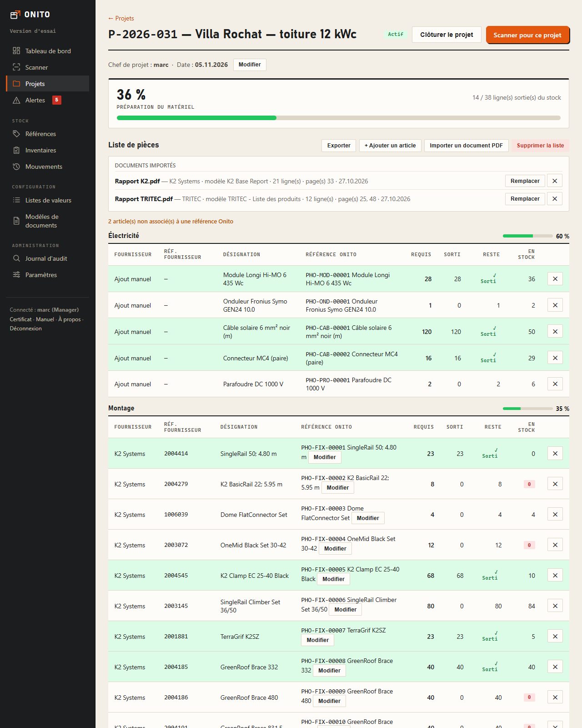This screenshot has height=728, width=582.
Task: Click the Onito logo icon
Action: click(15, 15)
